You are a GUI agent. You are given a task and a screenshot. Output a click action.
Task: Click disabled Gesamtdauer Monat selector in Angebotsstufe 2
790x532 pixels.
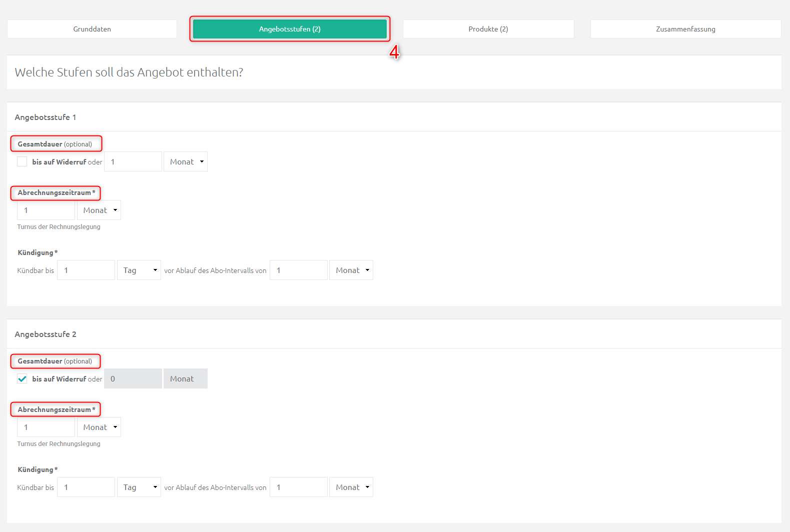coord(186,378)
